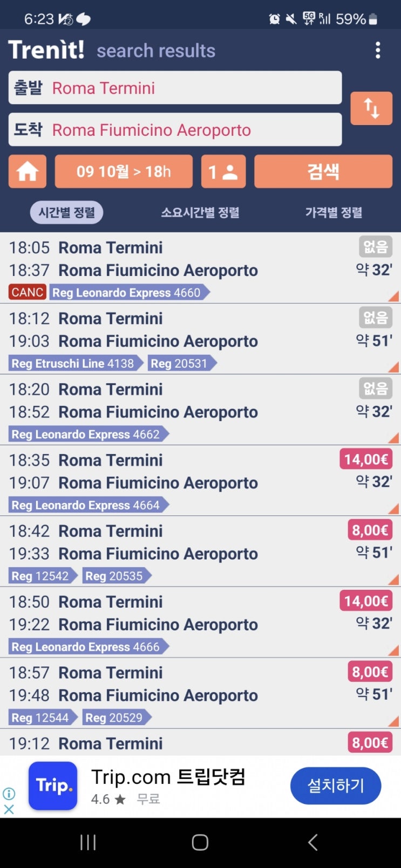
Task: Sort results by duration (소요시간별 정렬)
Action: coord(200,212)
